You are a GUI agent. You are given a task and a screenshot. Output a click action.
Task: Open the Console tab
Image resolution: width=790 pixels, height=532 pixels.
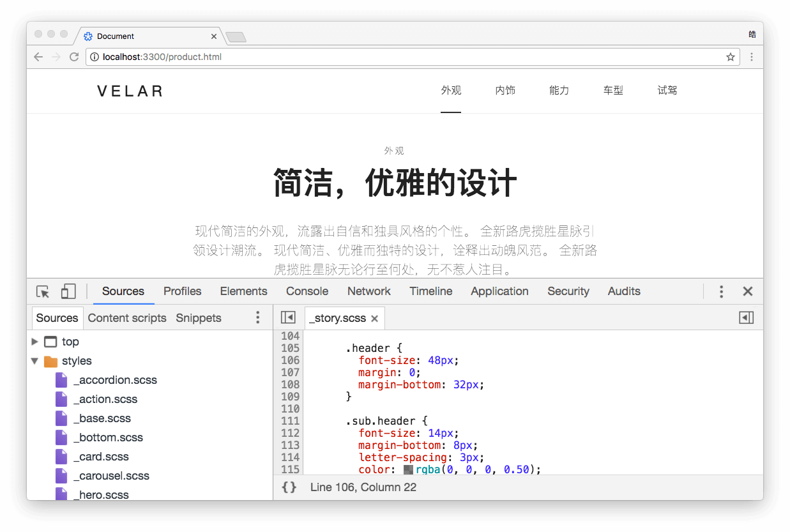[x=307, y=291]
